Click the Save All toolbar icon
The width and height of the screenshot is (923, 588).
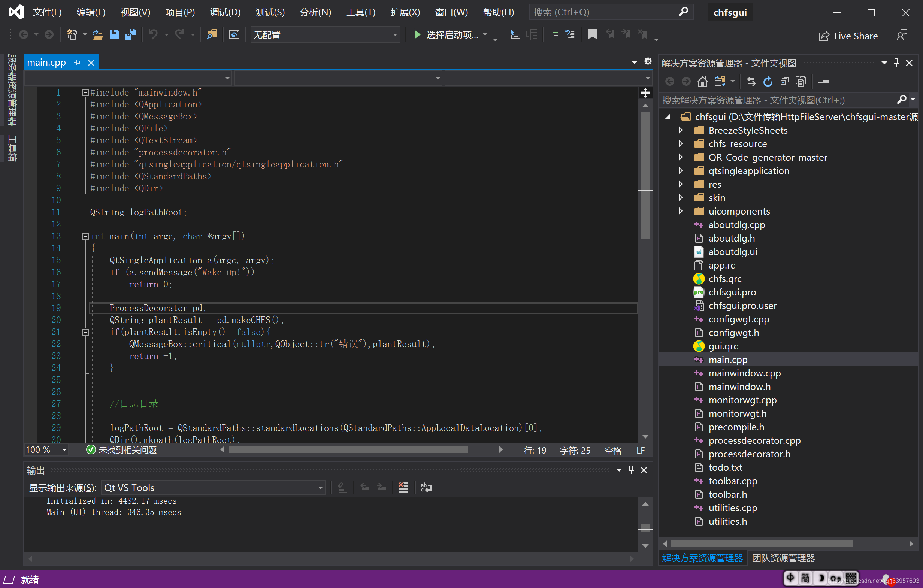click(x=131, y=35)
